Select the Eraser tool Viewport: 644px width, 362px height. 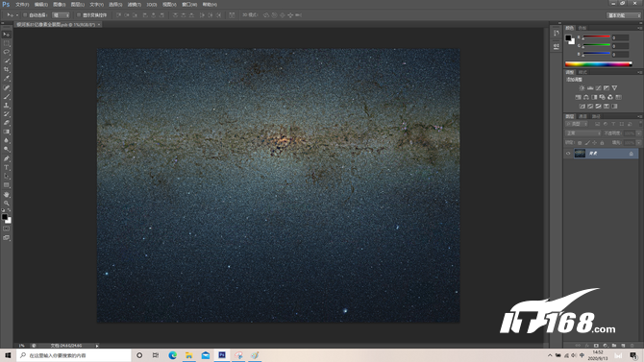click(6, 123)
